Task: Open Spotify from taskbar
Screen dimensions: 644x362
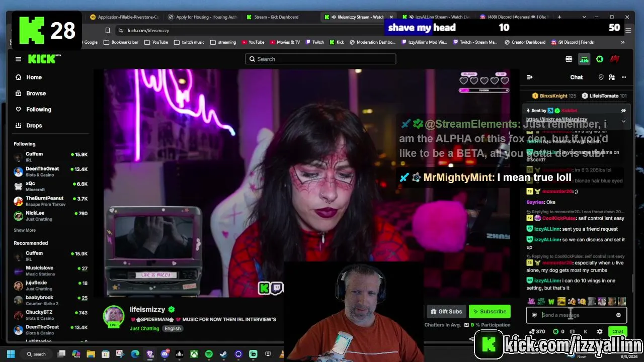Action: tap(209, 354)
